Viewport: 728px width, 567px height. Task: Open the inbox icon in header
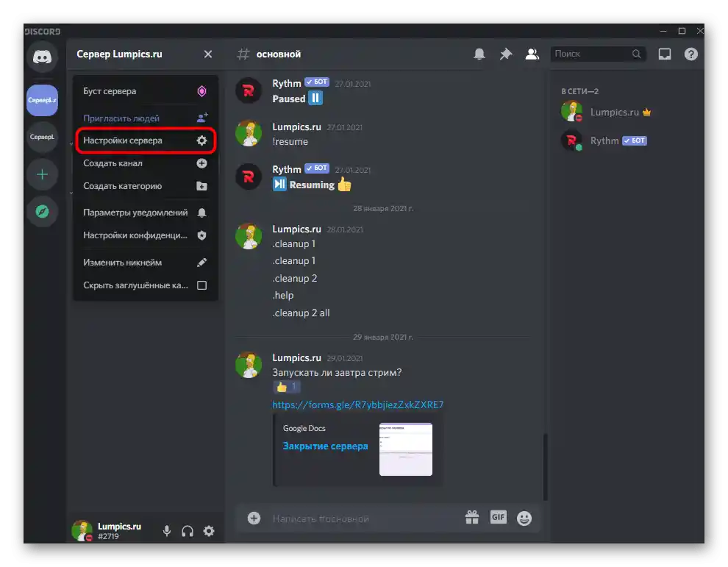click(665, 54)
